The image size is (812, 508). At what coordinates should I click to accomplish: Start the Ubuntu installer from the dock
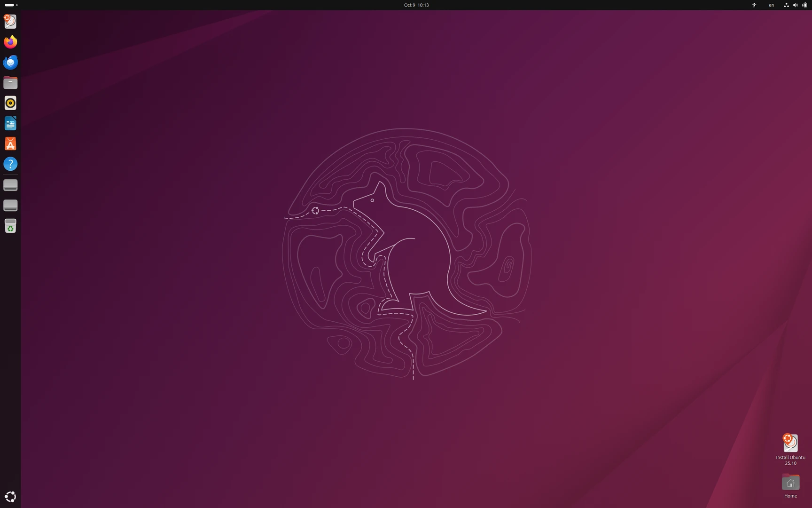10,21
